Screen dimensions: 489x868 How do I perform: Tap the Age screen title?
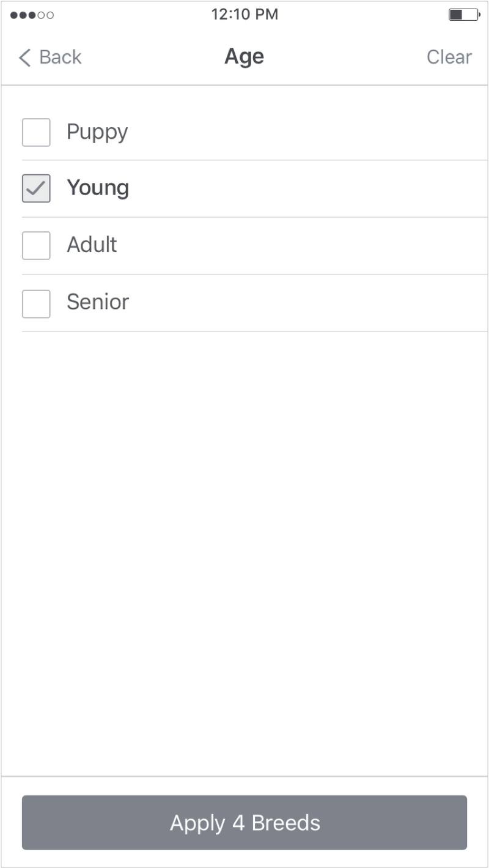(x=244, y=57)
